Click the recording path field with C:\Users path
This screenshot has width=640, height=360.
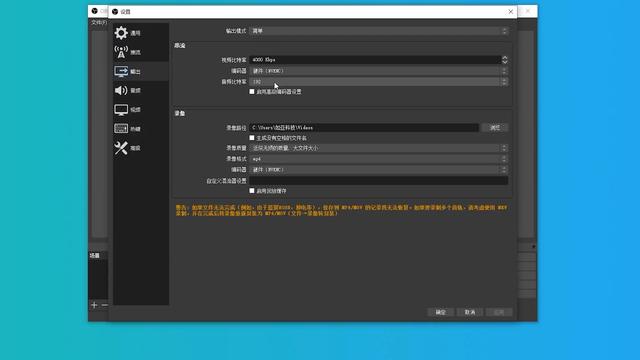364,128
